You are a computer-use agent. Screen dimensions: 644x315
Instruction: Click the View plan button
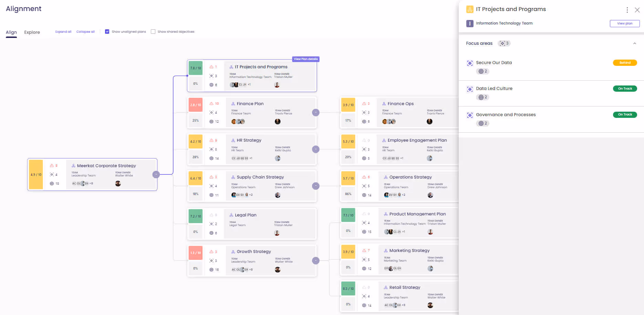click(625, 23)
